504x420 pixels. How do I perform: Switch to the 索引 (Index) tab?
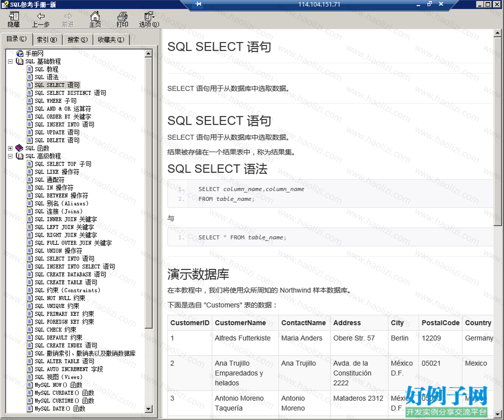[x=47, y=40]
